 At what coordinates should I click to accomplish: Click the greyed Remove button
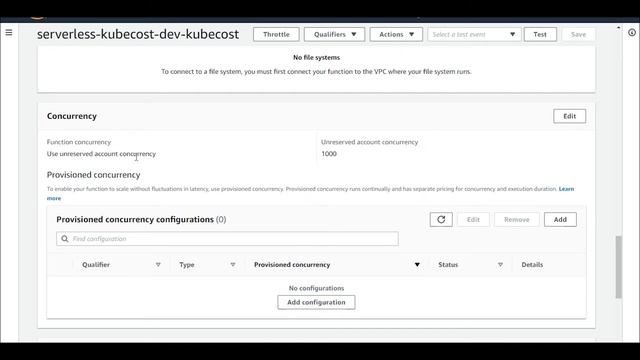click(x=516, y=220)
